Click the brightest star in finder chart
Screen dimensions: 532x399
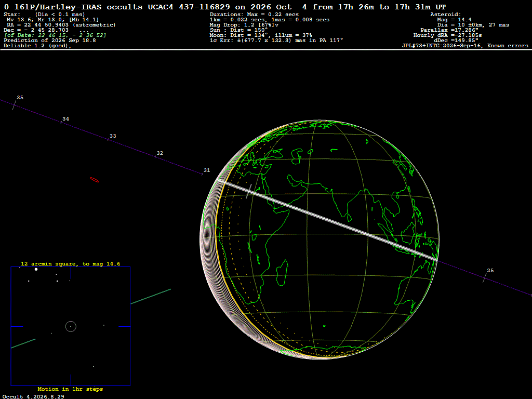(x=36, y=269)
